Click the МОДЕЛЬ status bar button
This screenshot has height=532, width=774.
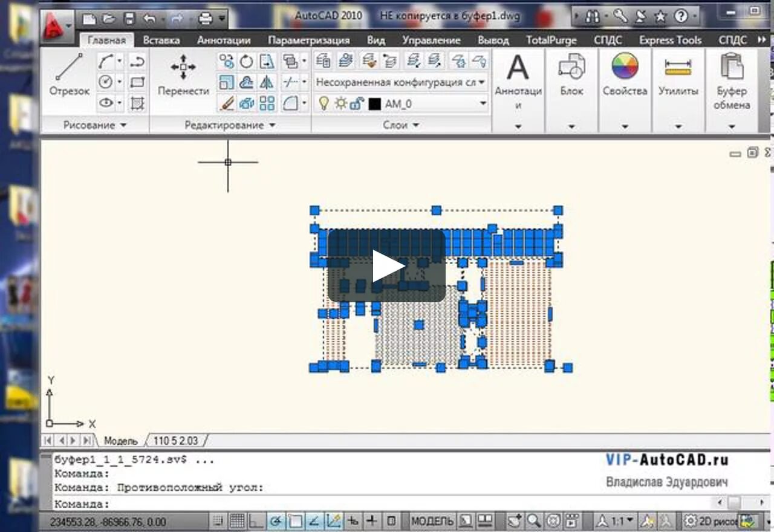coord(432,521)
